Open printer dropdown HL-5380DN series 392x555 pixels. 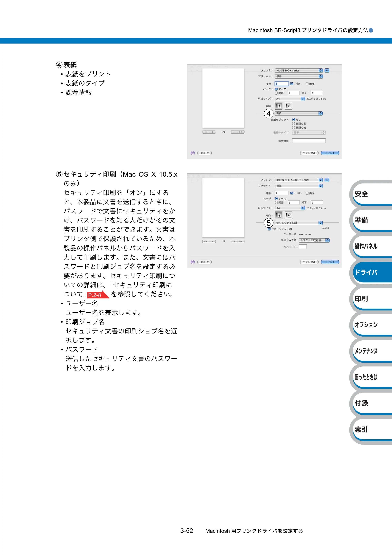(299, 70)
